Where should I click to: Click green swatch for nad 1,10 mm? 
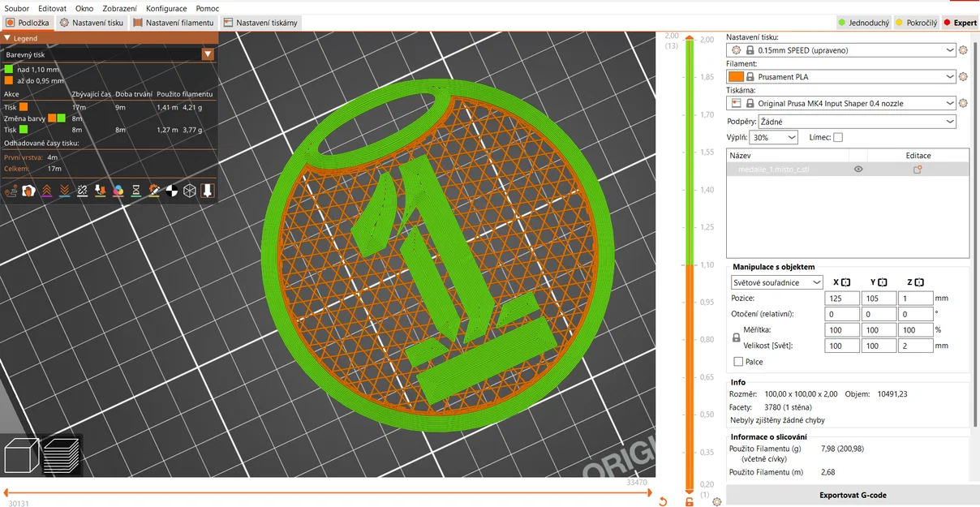[9, 70]
